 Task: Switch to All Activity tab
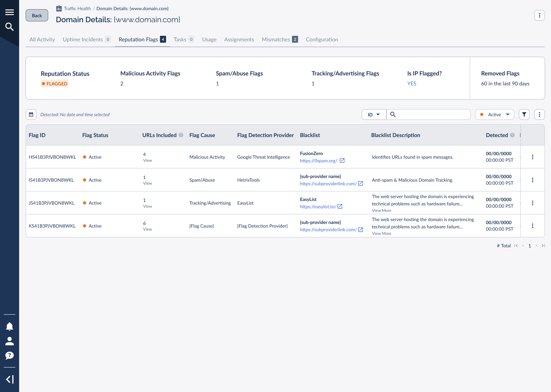pos(42,39)
